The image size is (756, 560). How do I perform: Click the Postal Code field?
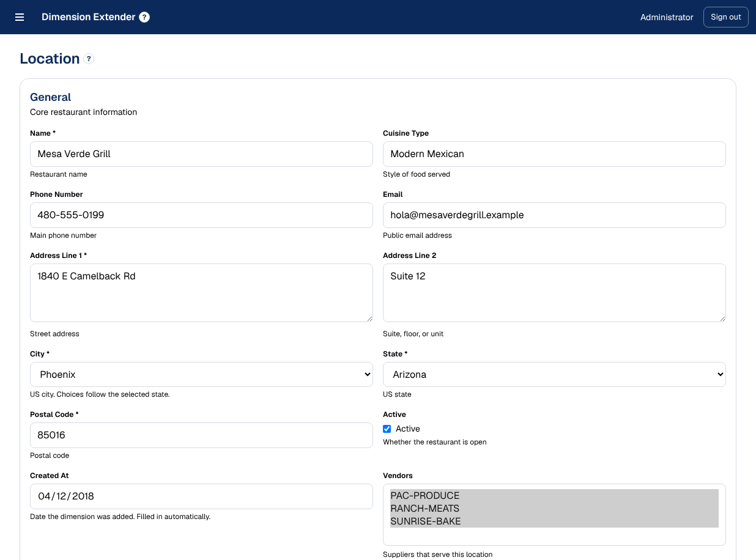201,435
